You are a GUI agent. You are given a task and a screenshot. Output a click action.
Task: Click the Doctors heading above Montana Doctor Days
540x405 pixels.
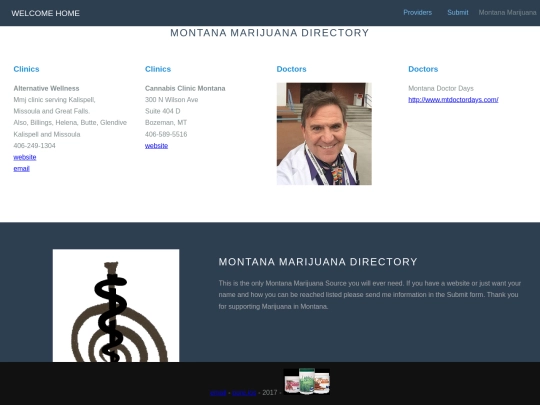tap(423, 69)
